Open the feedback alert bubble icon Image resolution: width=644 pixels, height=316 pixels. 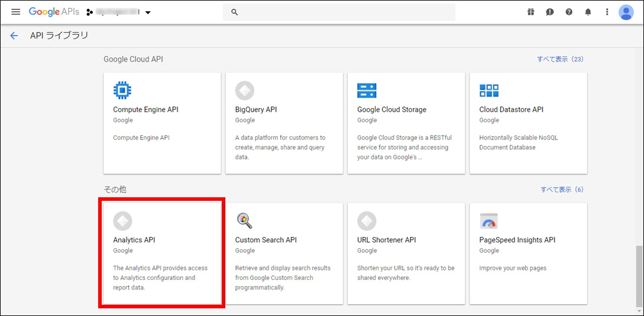(x=550, y=12)
